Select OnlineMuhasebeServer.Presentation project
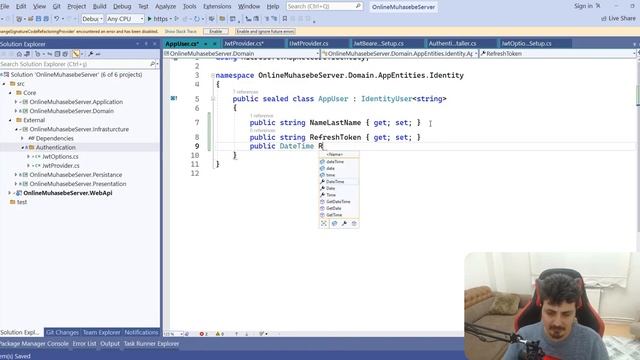 pos(78,184)
